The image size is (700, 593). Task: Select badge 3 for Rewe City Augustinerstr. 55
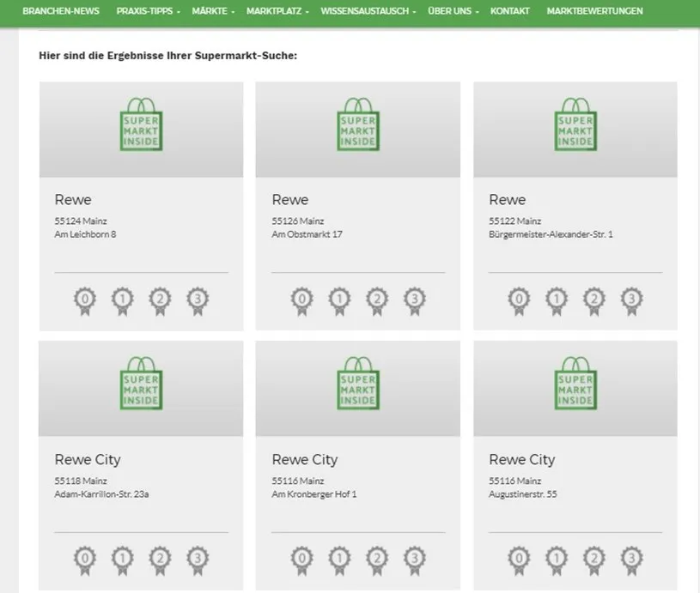(x=631, y=561)
